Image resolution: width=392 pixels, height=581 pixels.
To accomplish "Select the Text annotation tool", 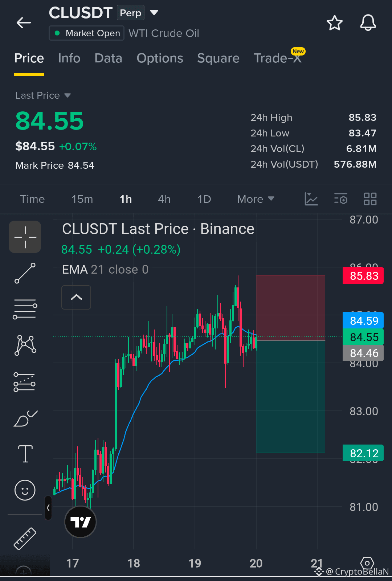I will point(25,454).
